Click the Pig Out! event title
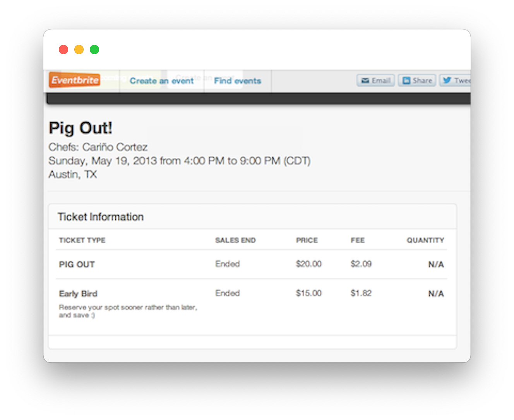Image resolution: width=514 pixels, height=420 pixels. pos(81,128)
